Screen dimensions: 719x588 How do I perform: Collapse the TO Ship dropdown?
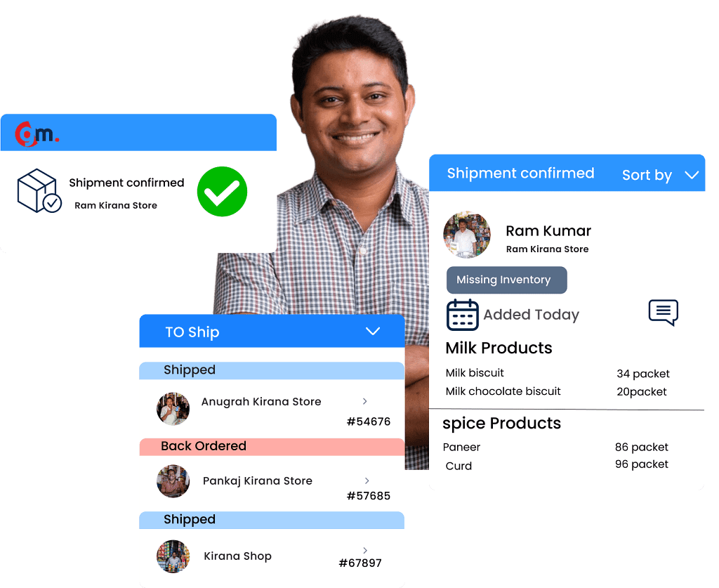coord(373,332)
